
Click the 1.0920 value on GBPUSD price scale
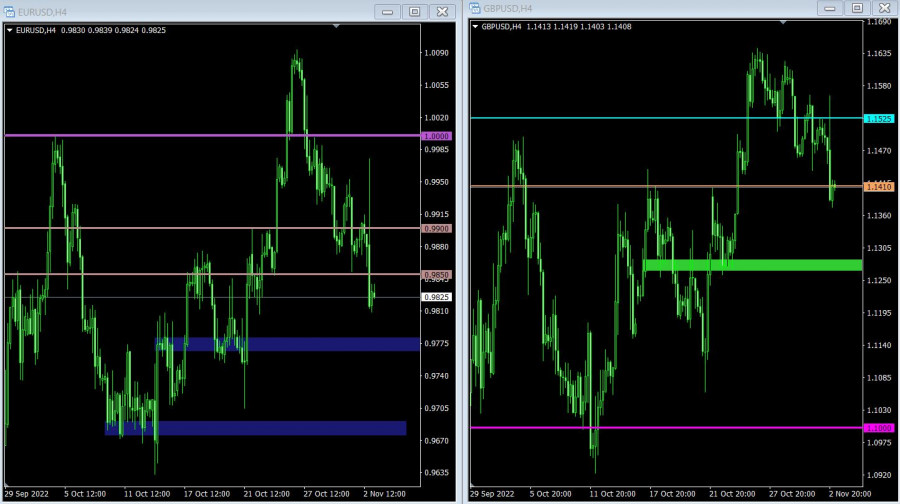click(879, 475)
